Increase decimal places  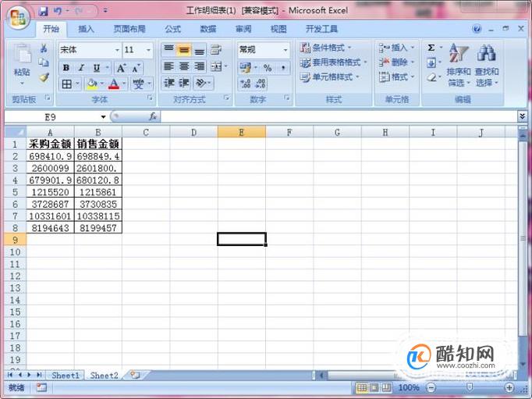coord(245,84)
